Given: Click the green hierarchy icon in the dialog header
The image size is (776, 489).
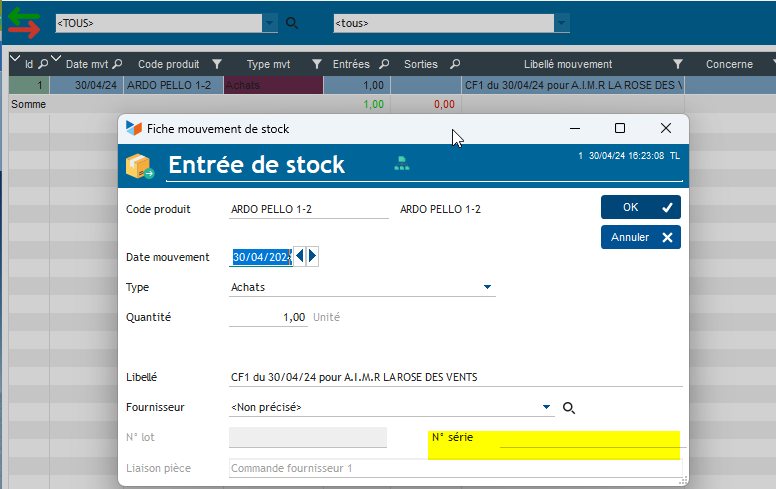Looking at the screenshot, I should (401, 165).
